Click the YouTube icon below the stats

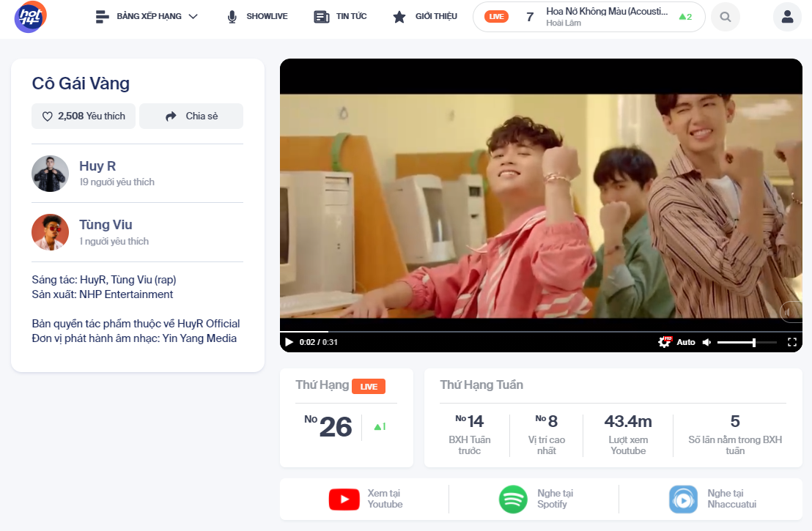[x=343, y=499]
